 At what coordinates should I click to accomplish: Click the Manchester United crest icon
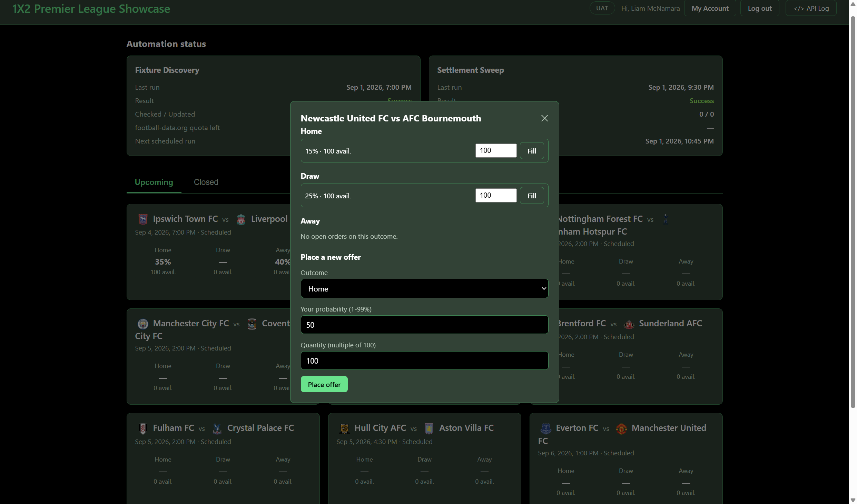point(621,428)
